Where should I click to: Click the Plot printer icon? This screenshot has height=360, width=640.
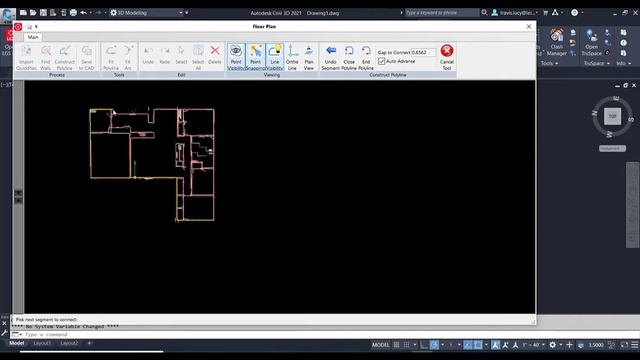[x=73, y=13]
